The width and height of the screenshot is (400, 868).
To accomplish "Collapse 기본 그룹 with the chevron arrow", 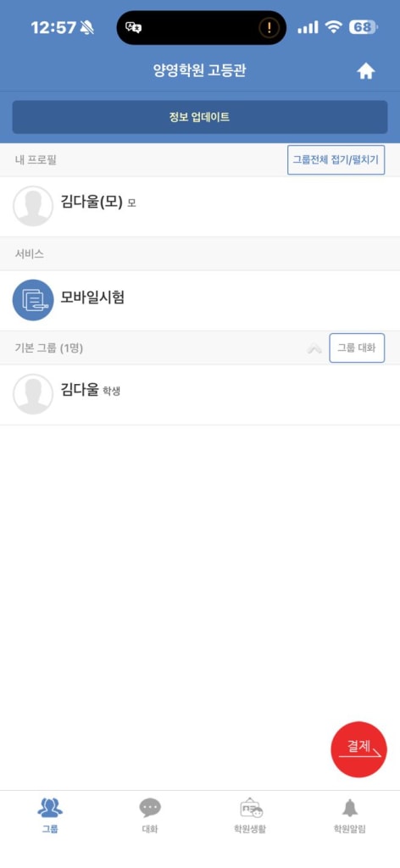I will coord(314,348).
